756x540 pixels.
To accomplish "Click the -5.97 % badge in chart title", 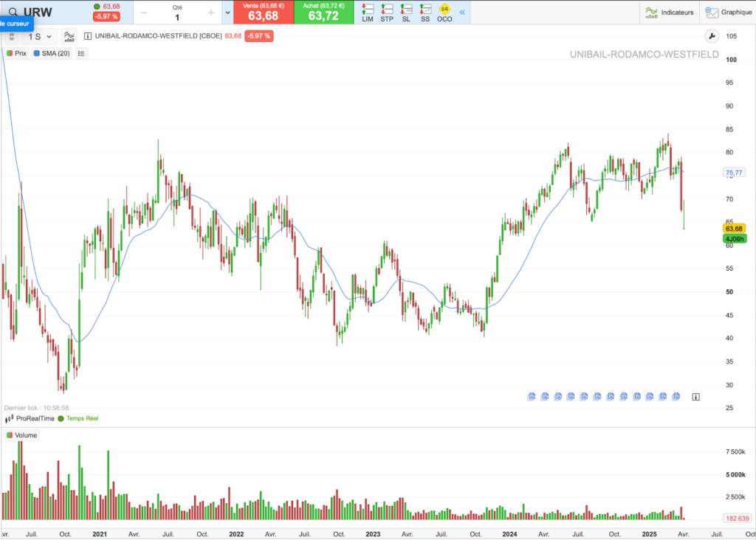I will point(259,36).
